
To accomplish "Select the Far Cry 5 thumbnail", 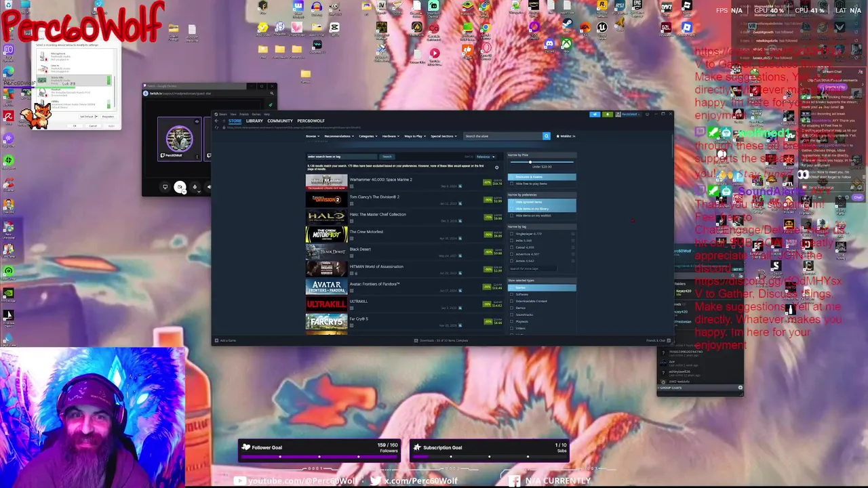I will [x=326, y=321].
